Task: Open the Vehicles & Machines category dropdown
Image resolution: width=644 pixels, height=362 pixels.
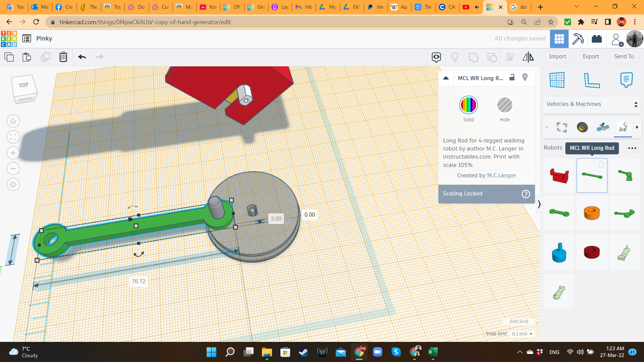Action: [591, 104]
